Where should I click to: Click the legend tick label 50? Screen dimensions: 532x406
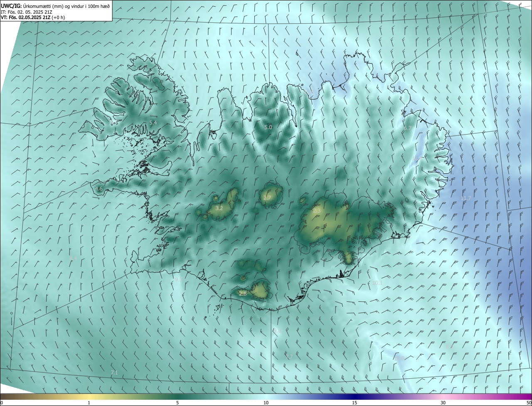529,403
